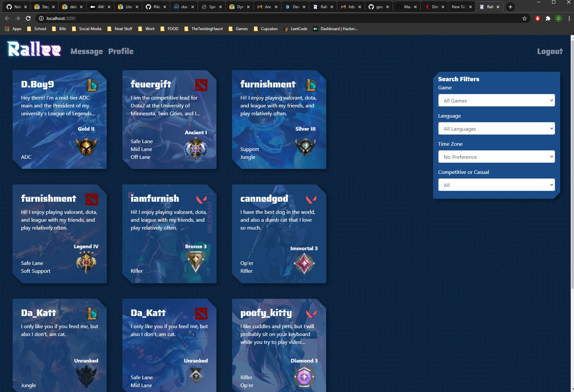Click the 'Search Filters' heading
This screenshot has height=392, width=574.
459,79
